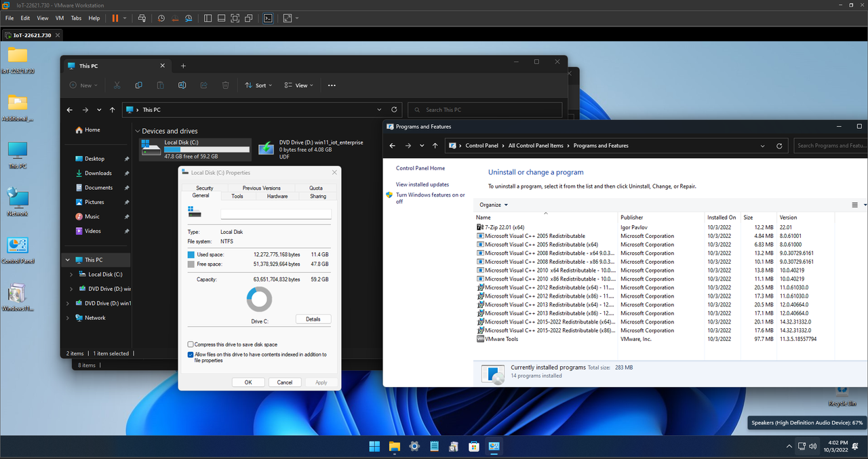Screen dimensions: 868x459
Task: Switch to the Previous Versions tab
Action: coord(261,188)
